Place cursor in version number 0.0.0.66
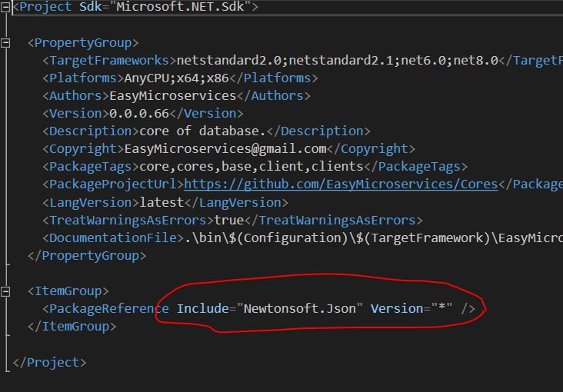This screenshot has width=563, height=392. [x=139, y=114]
